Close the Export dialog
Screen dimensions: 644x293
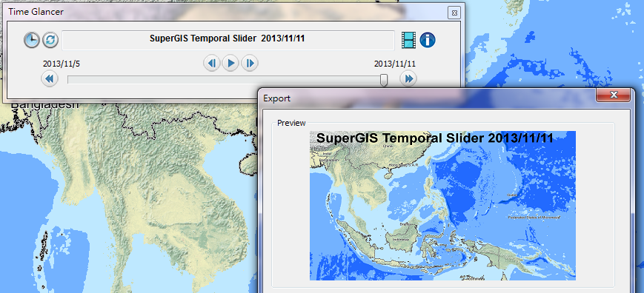point(613,95)
